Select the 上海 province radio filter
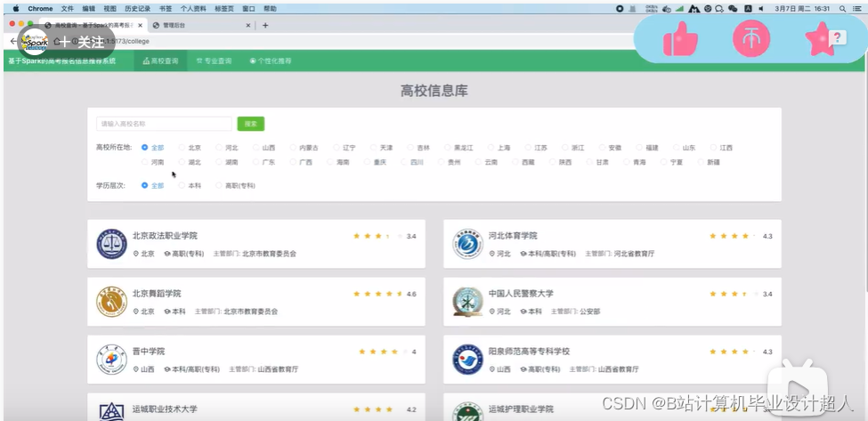This screenshot has width=868, height=421. (491, 148)
